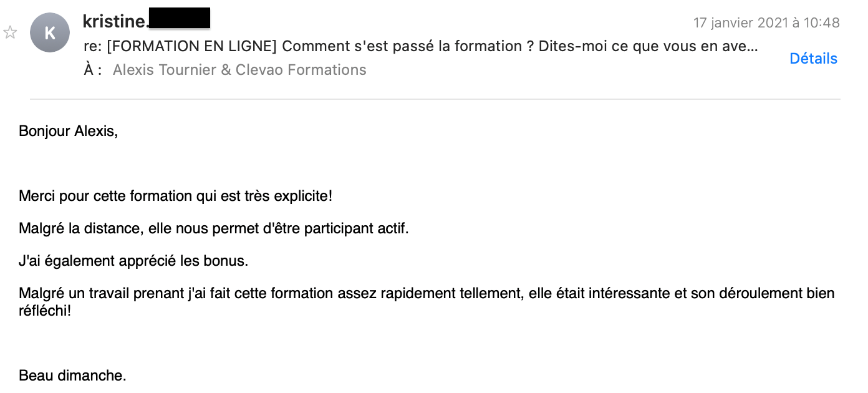The height and width of the screenshot is (393, 868).
Task: Click the black redacted box after kristine
Action: click(x=180, y=18)
